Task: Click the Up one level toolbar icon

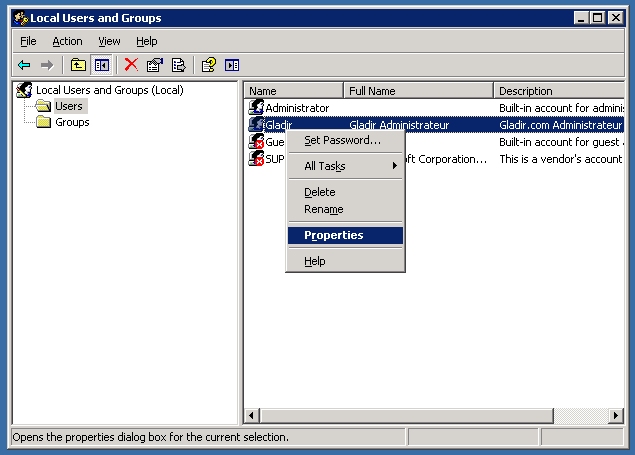Action: pyautogui.click(x=78, y=65)
